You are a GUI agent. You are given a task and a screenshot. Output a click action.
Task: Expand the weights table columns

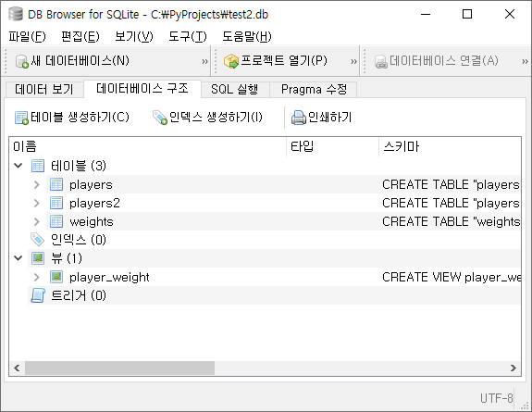coord(37,221)
